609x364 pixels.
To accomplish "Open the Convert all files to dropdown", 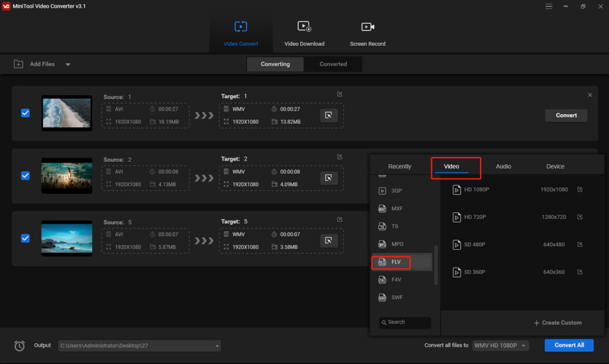I will pos(500,346).
